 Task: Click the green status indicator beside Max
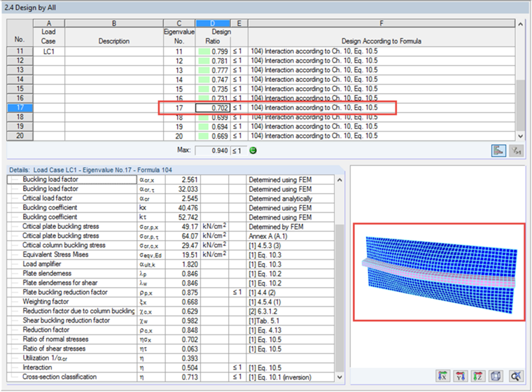tap(253, 150)
